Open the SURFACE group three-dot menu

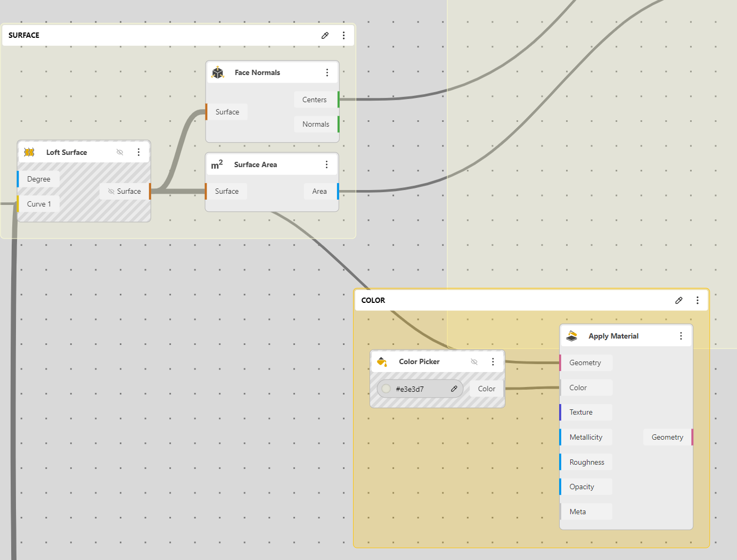click(343, 35)
